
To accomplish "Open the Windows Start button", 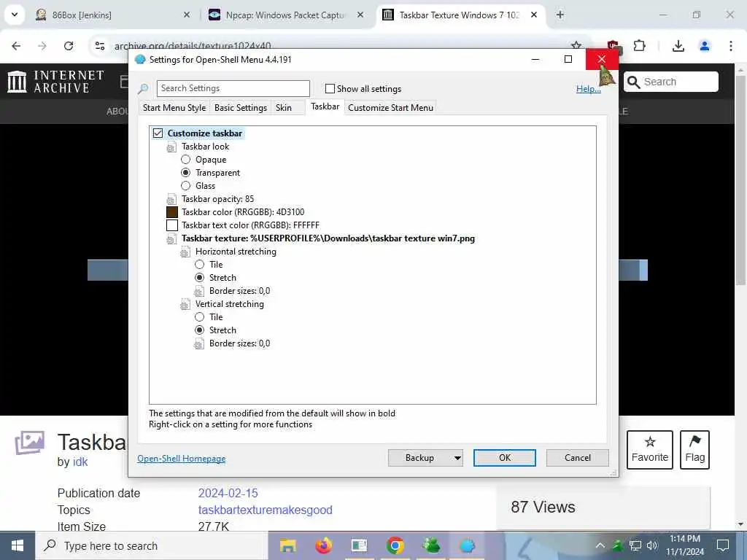I will [x=18, y=545].
